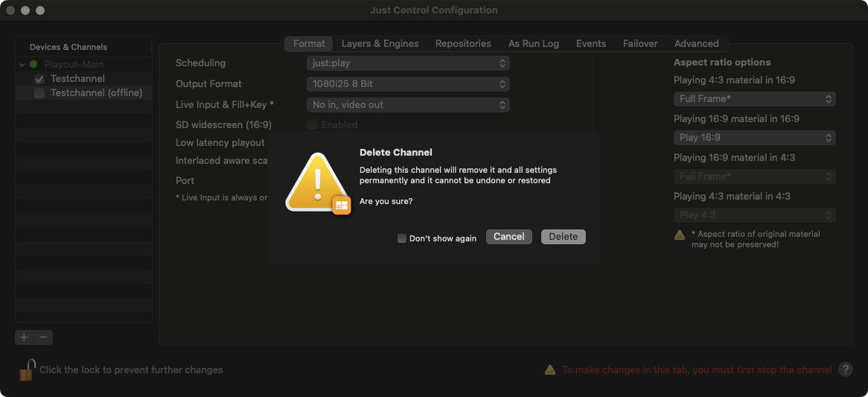The image size is (868, 397).
Task: Click the green status dot beside Playout-Main
Action: [33, 64]
